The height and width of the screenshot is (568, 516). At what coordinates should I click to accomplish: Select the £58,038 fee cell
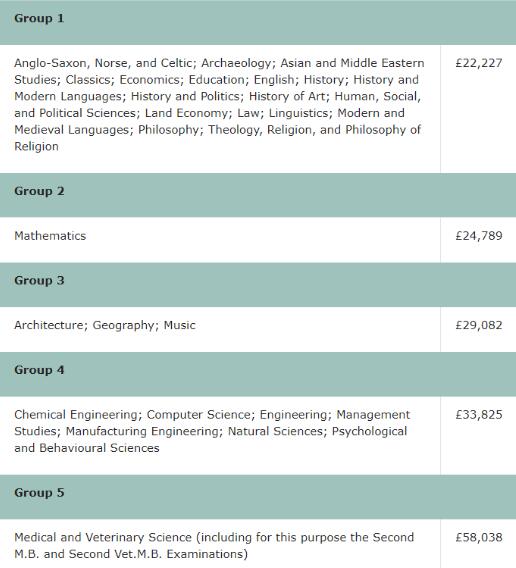click(478, 543)
